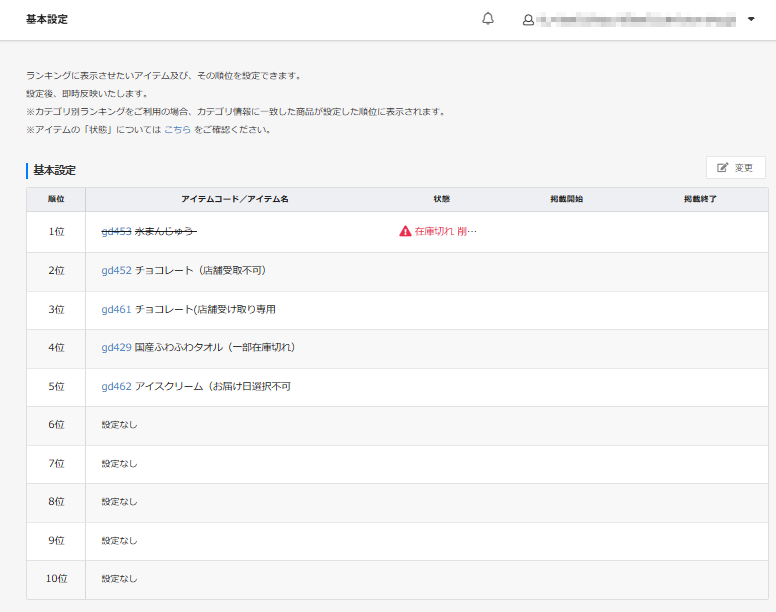The width and height of the screenshot is (776, 612).
Task: Select the 5位 rank cell
Action: click(x=56, y=387)
